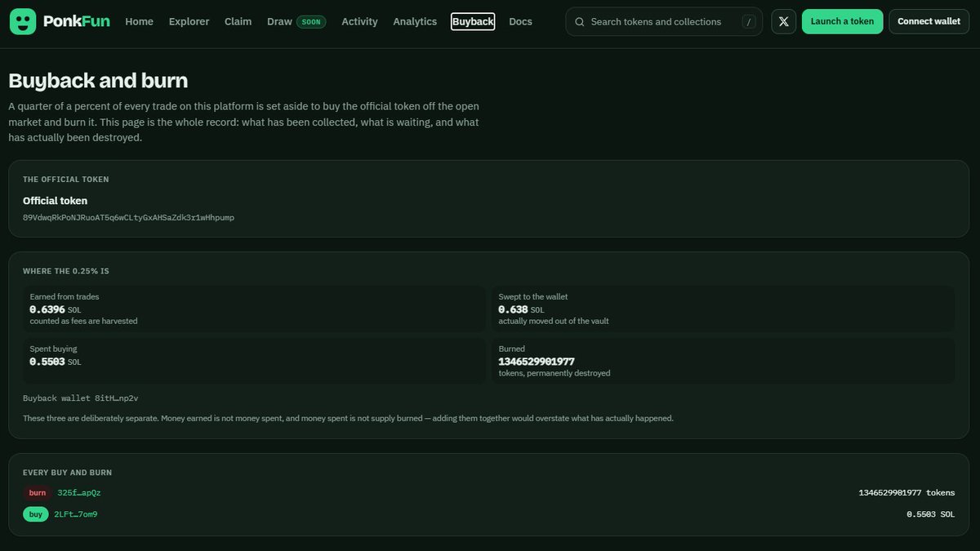Open the Analytics nav link
This screenshot has height=551, width=980.
click(415, 22)
